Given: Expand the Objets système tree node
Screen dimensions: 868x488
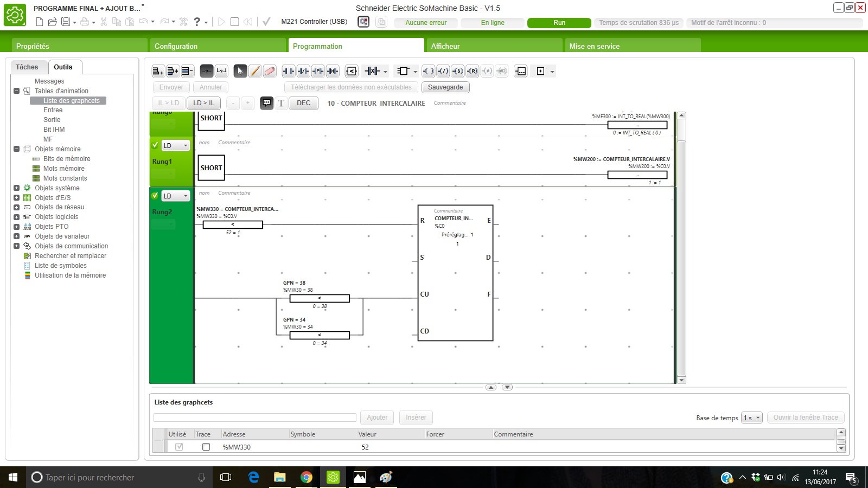Looking at the screenshot, I should tap(17, 188).
